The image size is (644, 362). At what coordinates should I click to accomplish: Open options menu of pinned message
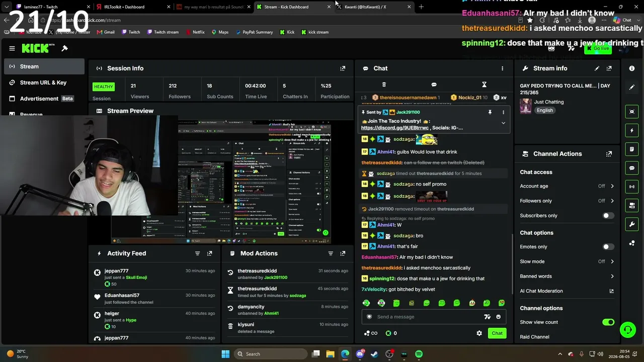click(x=503, y=112)
